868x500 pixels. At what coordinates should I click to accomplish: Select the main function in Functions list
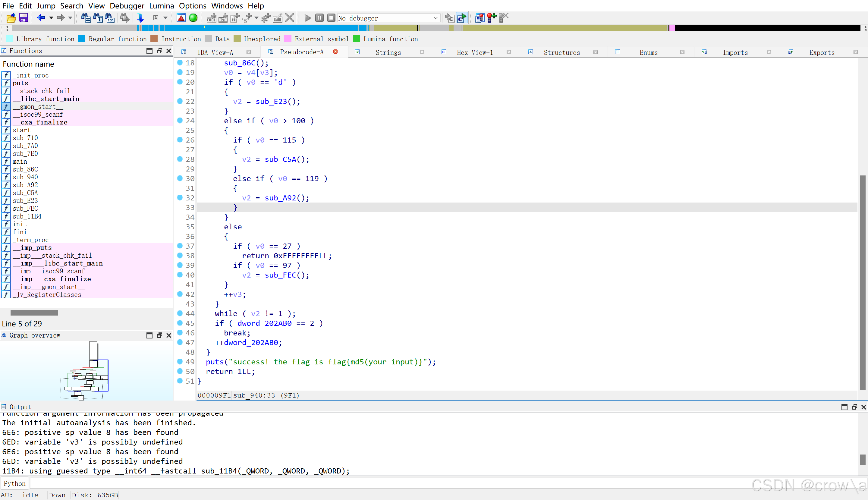20,162
